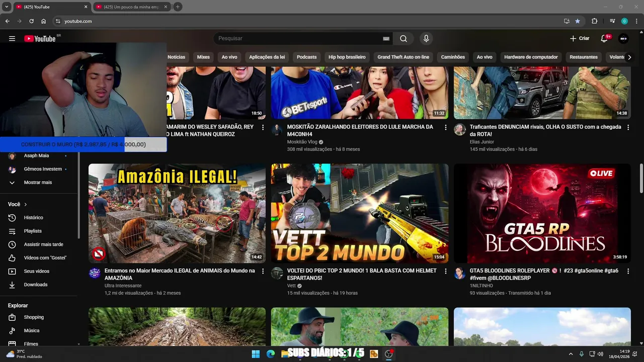
Task: Select Grand Theft Auto on-line chip
Action: pyautogui.click(x=404, y=57)
